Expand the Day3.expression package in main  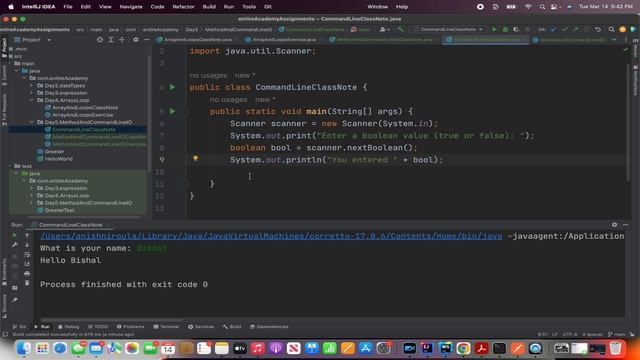click(32, 93)
